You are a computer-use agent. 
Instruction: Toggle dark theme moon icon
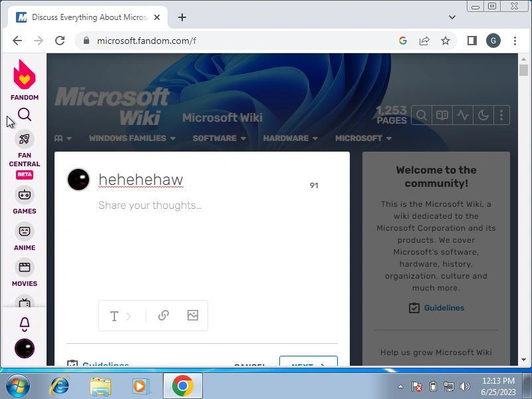click(x=483, y=115)
